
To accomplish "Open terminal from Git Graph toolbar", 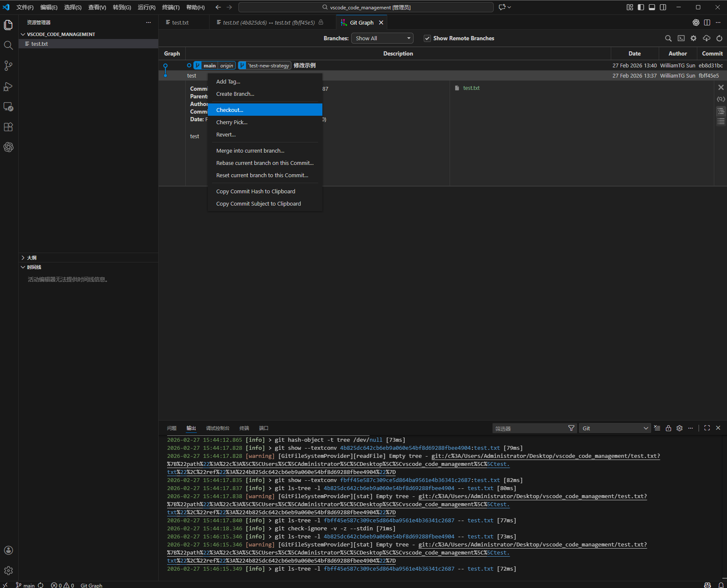I will click(681, 38).
